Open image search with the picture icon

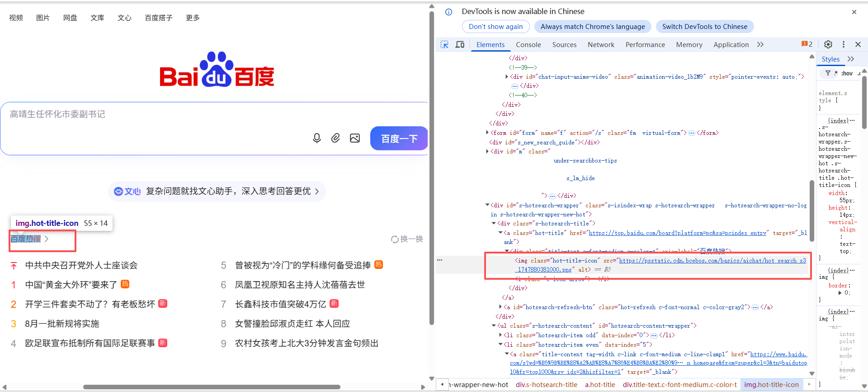[x=355, y=138]
